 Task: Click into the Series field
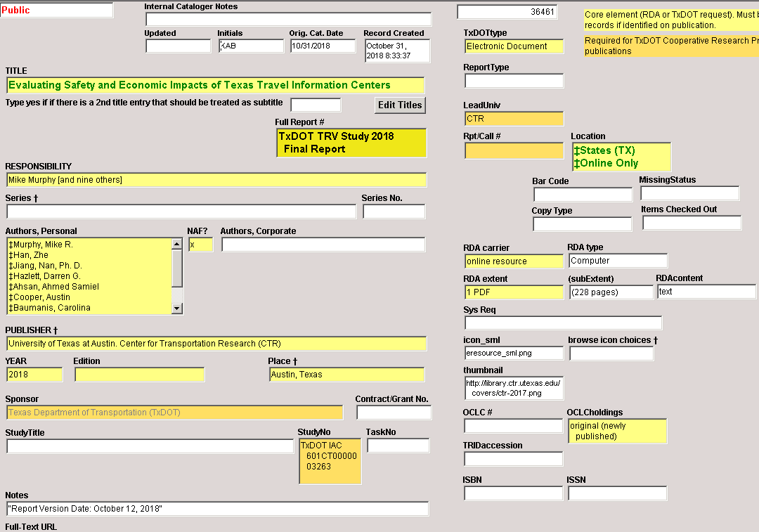[181, 212]
